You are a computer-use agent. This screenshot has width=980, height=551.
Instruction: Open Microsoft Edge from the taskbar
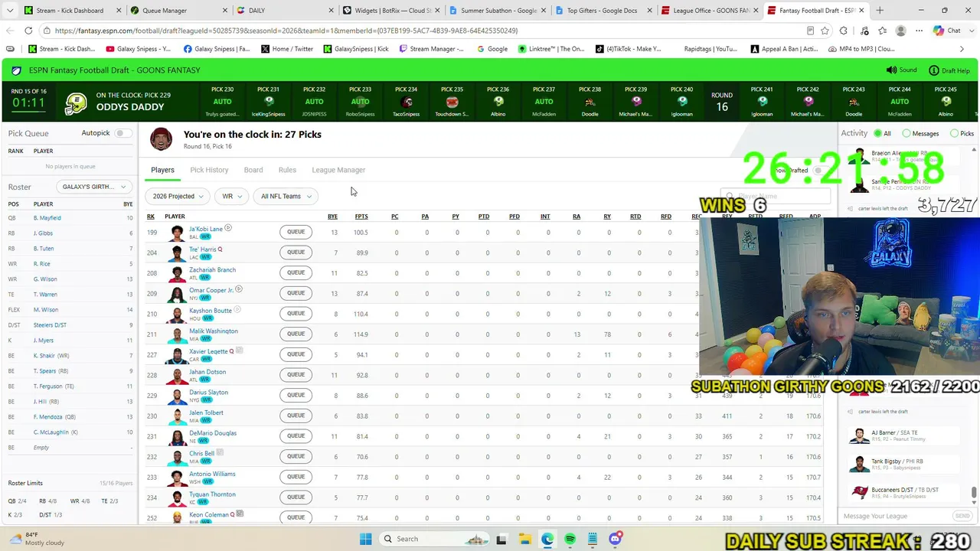coord(547,539)
